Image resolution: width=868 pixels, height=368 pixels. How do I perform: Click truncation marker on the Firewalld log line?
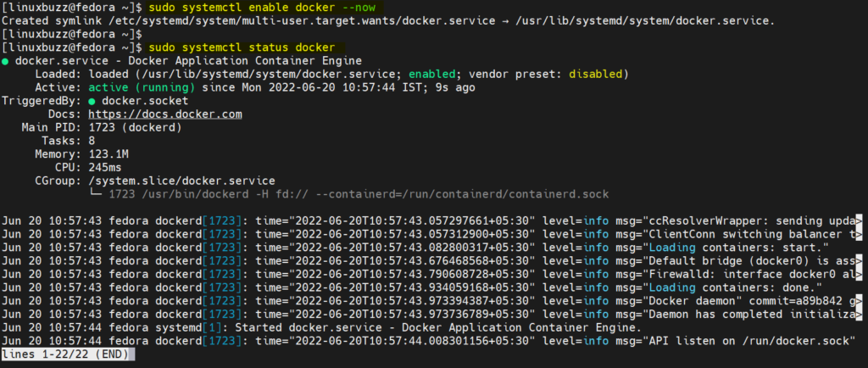coord(860,274)
